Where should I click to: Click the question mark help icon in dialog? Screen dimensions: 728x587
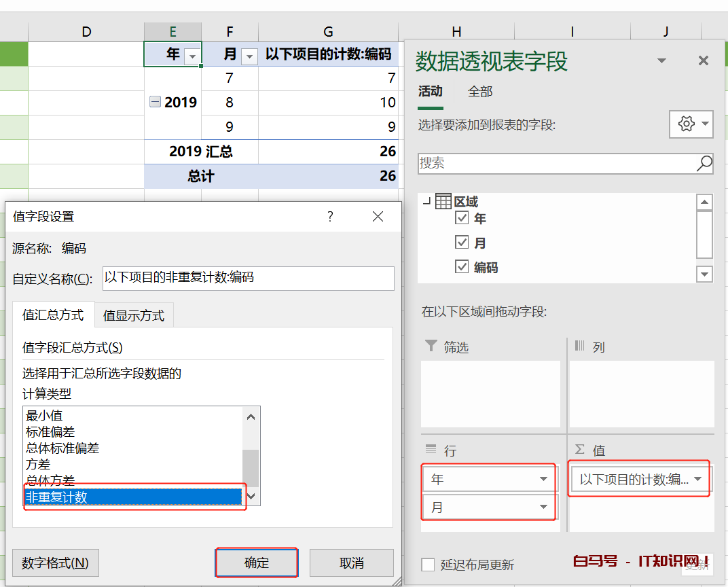[330, 216]
